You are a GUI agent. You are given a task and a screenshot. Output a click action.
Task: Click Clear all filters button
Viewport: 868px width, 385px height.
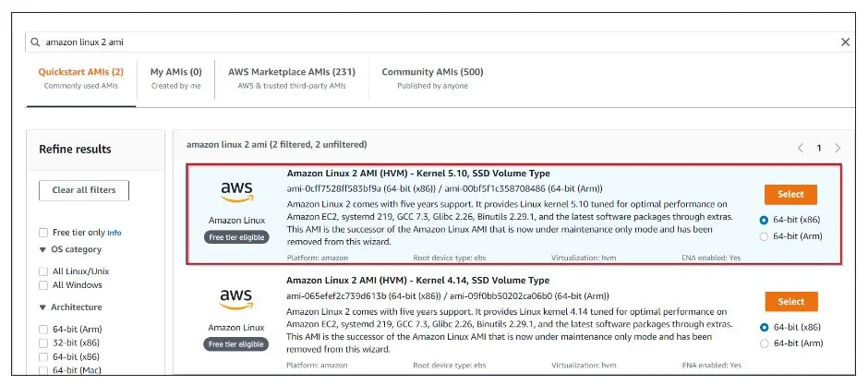click(84, 190)
